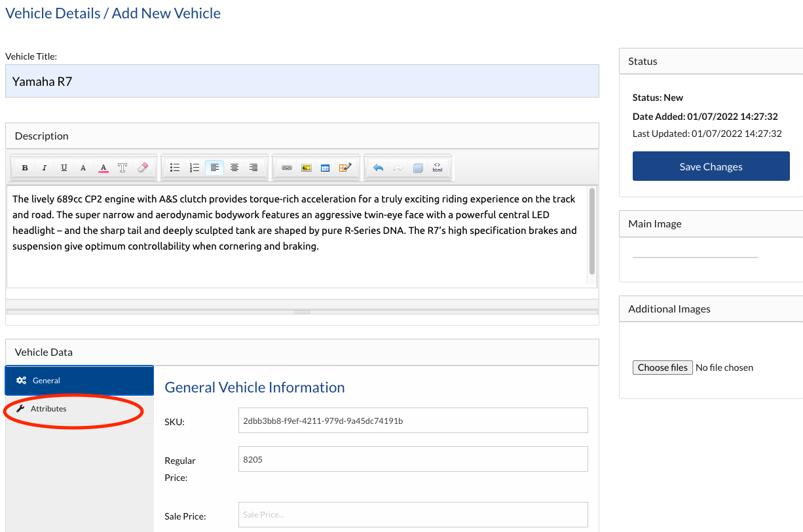This screenshot has width=803, height=532.
Task: Center align the description text
Action: coord(234,168)
